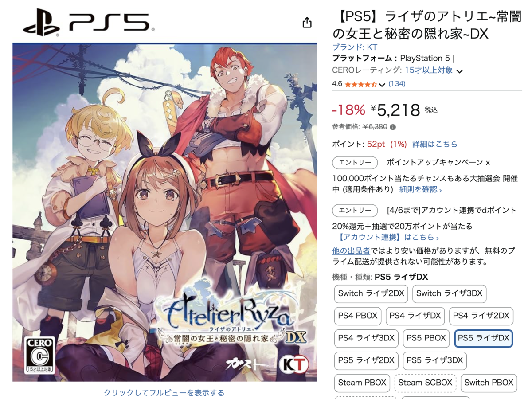The height and width of the screenshot is (399, 532).
Task: Open the 他の出品者 link
Action: pyautogui.click(x=351, y=251)
